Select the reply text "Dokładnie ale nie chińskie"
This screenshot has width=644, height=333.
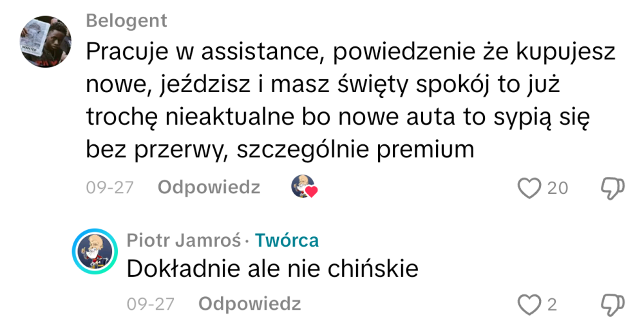pos(272,268)
